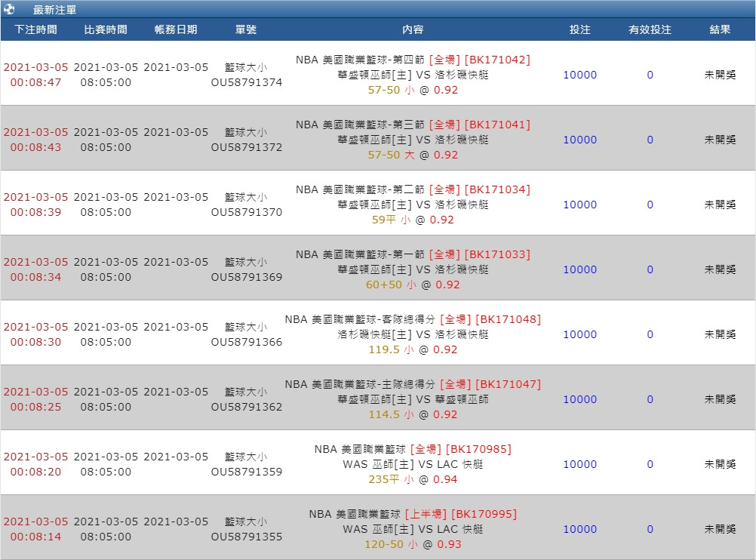The height and width of the screenshot is (560, 756).
Task: Click bet time 00:08:39
Action: point(35,212)
